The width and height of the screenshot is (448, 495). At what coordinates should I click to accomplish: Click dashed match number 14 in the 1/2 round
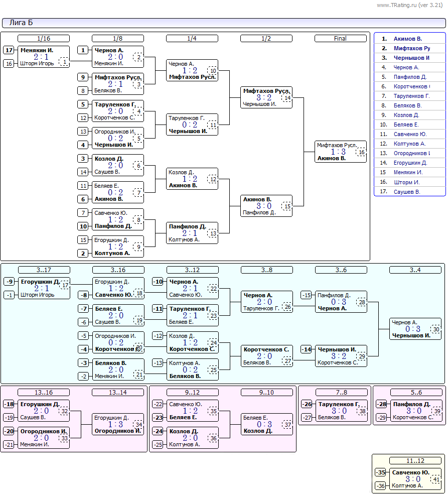287,98
